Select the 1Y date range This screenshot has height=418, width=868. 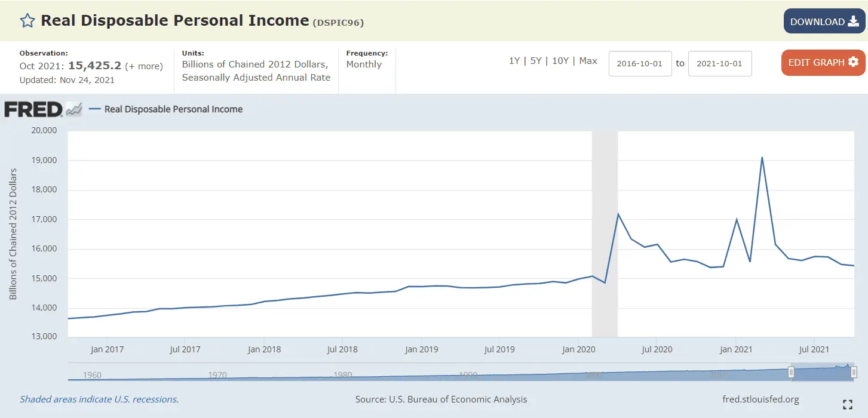[x=514, y=61]
